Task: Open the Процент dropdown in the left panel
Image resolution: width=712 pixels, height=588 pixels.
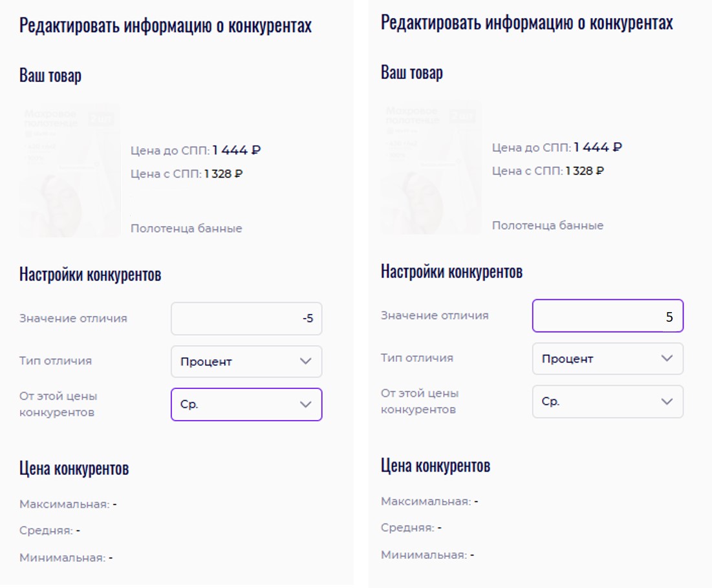Action: pos(246,362)
